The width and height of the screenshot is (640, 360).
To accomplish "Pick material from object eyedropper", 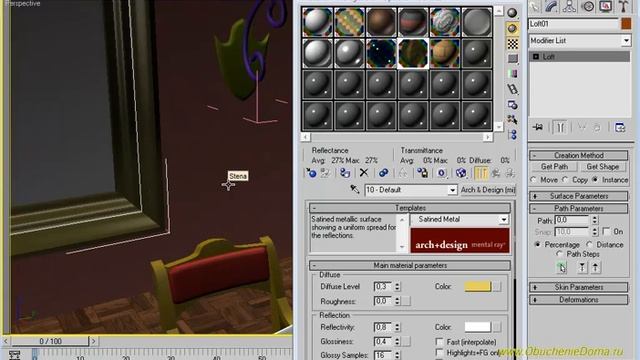I will point(354,189).
